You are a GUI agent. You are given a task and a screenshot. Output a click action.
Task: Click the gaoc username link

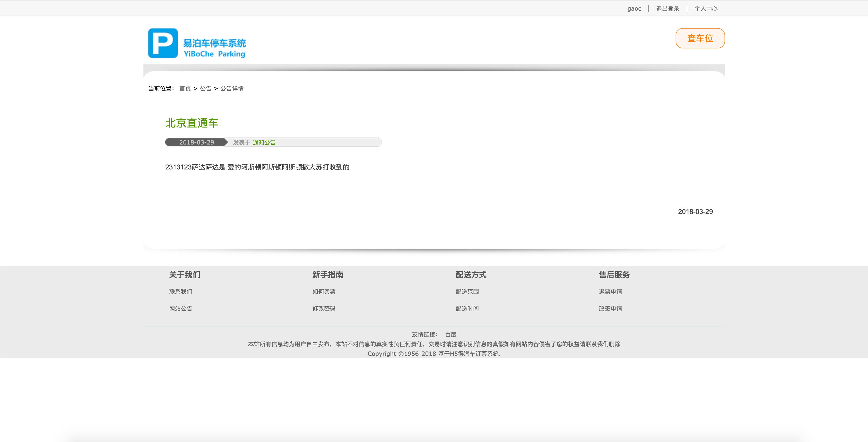point(634,8)
